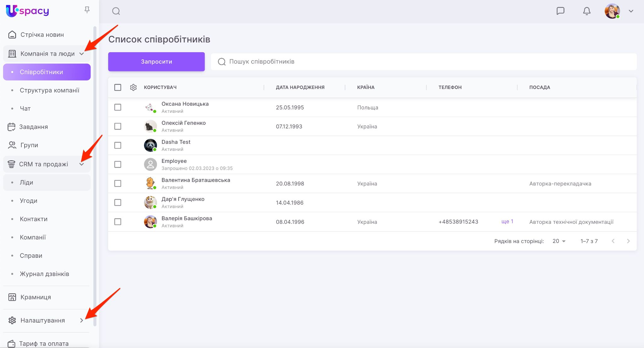
Task: Collapse the Компанія та люди section
Action: click(x=82, y=54)
